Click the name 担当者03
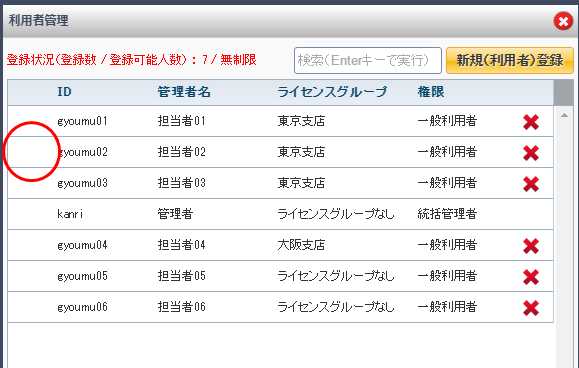579x368 pixels. [x=182, y=183]
